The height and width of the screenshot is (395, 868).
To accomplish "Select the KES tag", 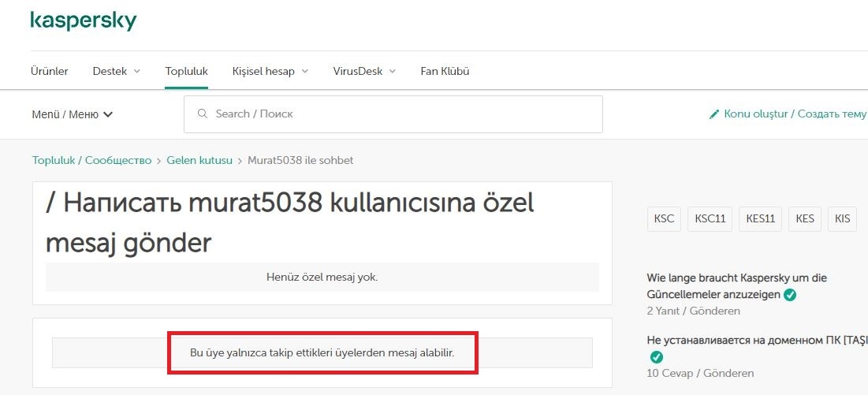I will click(x=805, y=218).
